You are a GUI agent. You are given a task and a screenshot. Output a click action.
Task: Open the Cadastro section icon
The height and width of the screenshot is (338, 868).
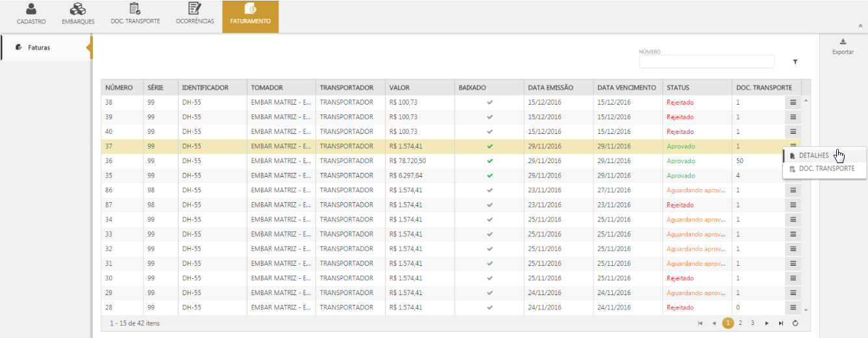(x=31, y=9)
